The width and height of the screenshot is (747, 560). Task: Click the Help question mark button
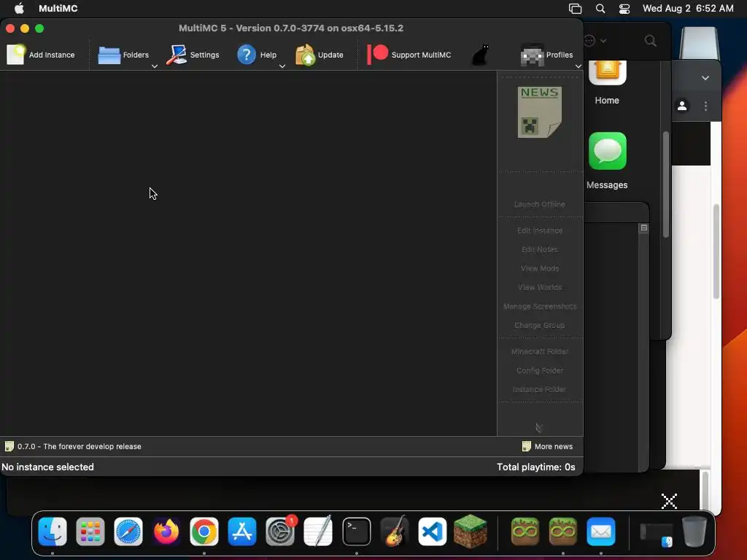(257, 55)
